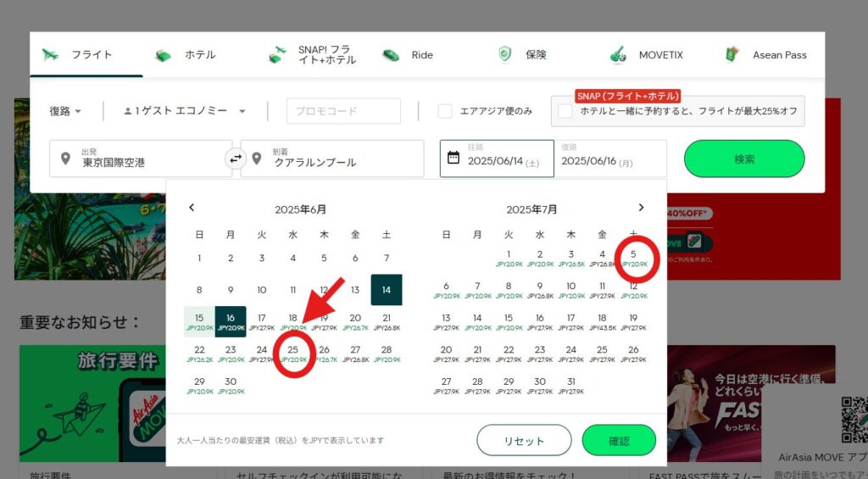Select June 18 in the calendar

(x=292, y=321)
